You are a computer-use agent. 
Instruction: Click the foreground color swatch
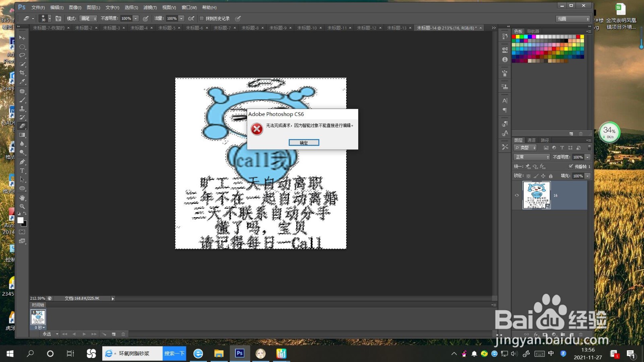point(21,220)
